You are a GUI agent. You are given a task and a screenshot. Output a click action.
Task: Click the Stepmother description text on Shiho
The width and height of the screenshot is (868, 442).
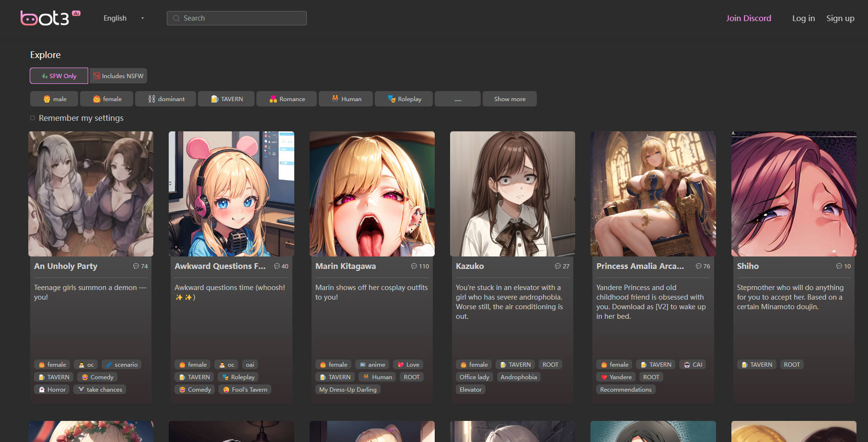point(790,297)
